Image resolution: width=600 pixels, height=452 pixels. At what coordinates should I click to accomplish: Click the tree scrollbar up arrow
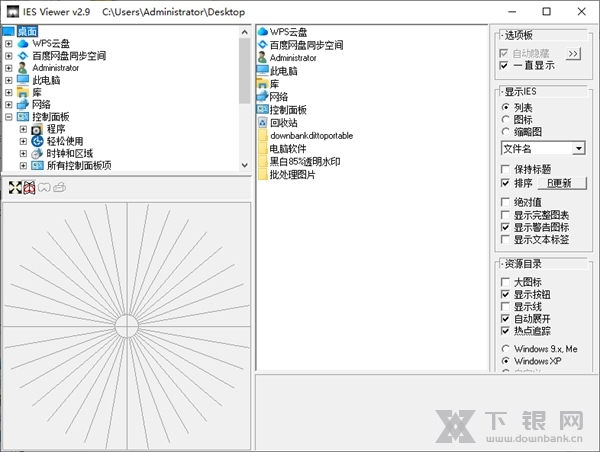pyautogui.click(x=245, y=32)
